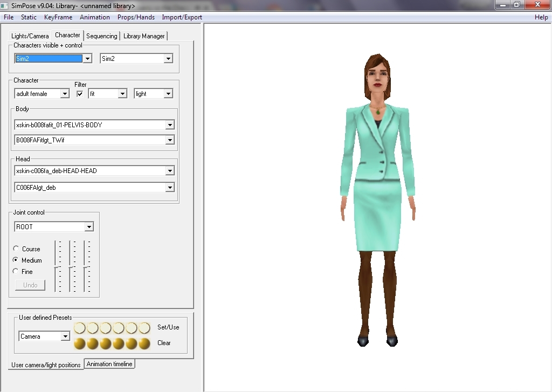Click the third Set/Use preset circle
The width and height of the screenshot is (552, 392).
pos(106,328)
